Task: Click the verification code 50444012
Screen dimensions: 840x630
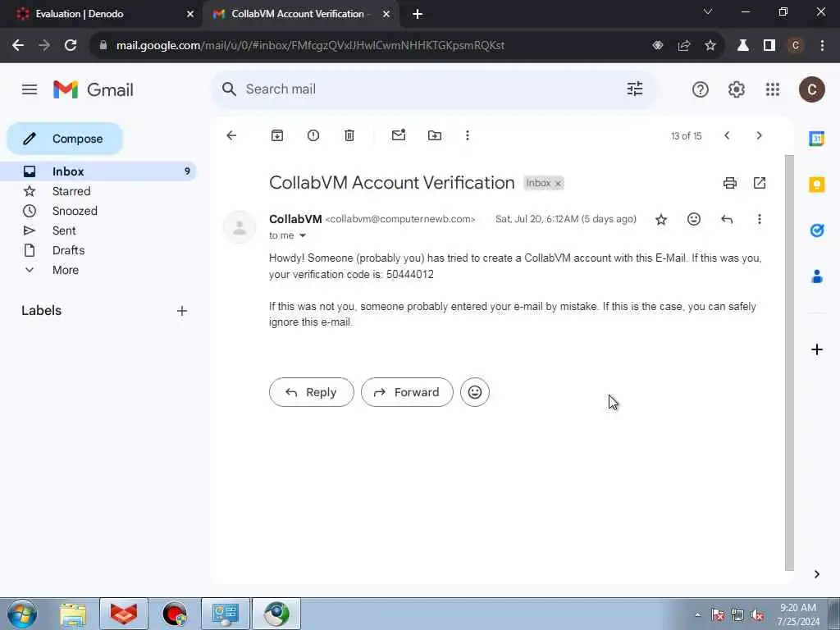Action: [410, 274]
